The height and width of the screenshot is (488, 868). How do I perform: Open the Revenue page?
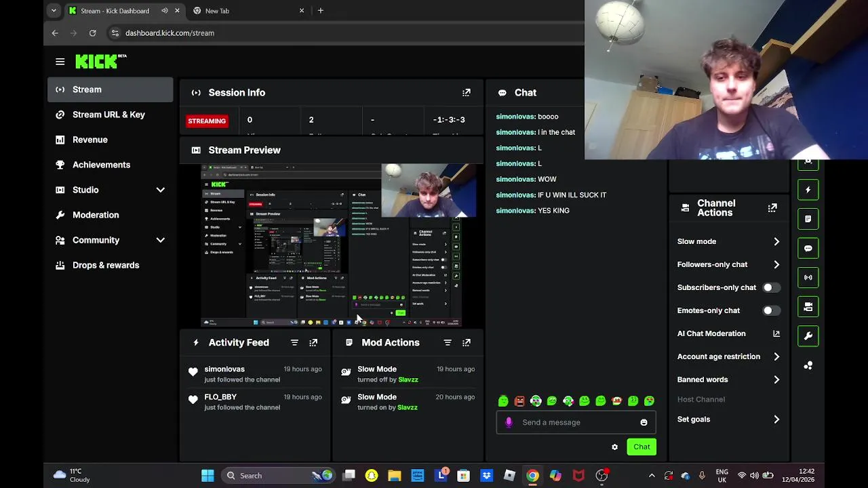[111, 140]
